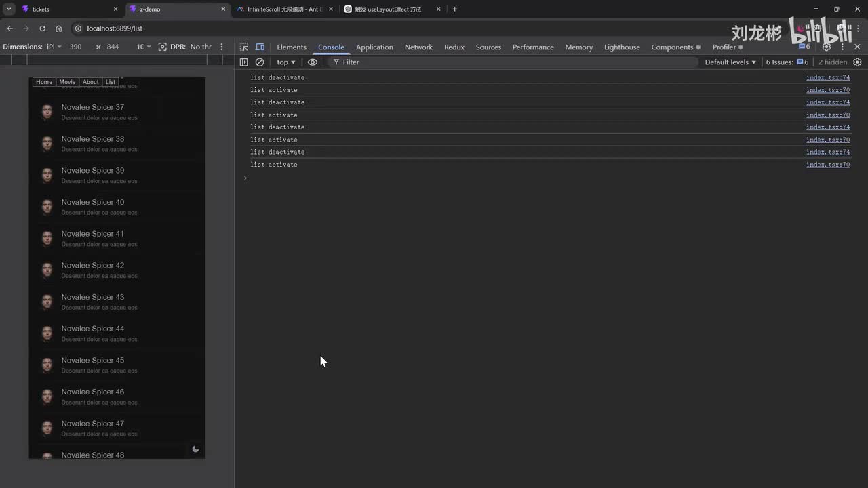Edit the device width field 390
Image resolution: width=868 pixels, height=488 pixels.
(x=76, y=47)
